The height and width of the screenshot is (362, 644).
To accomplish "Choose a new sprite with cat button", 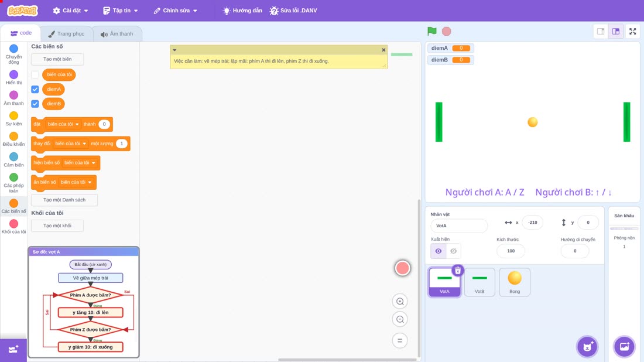I will (587, 346).
